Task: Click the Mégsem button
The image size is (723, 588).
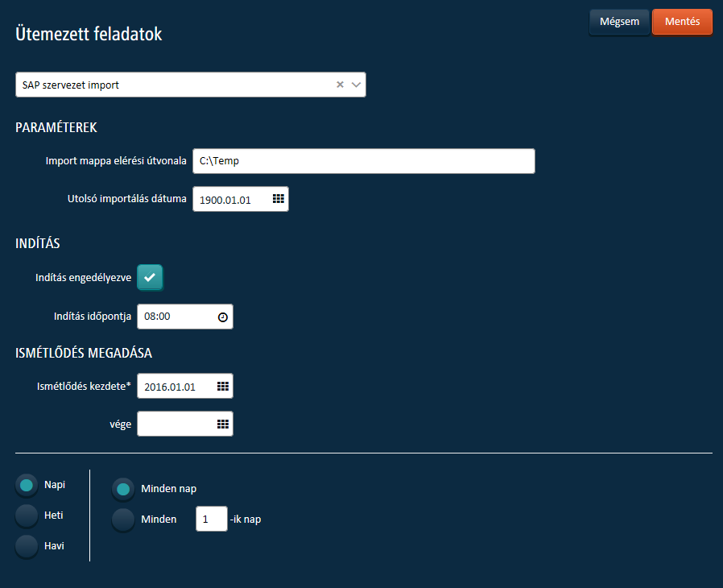Action: click(619, 22)
